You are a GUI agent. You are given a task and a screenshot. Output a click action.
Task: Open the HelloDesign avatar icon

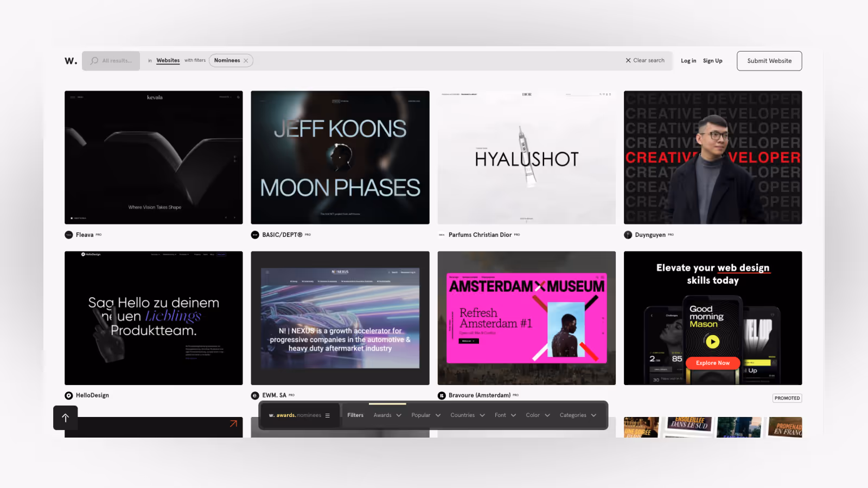pos(69,396)
